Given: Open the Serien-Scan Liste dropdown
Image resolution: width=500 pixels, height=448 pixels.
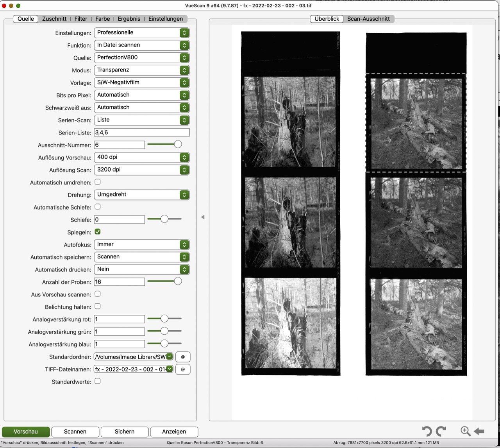Looking at the screenshot, I should (x=142, y=120).
